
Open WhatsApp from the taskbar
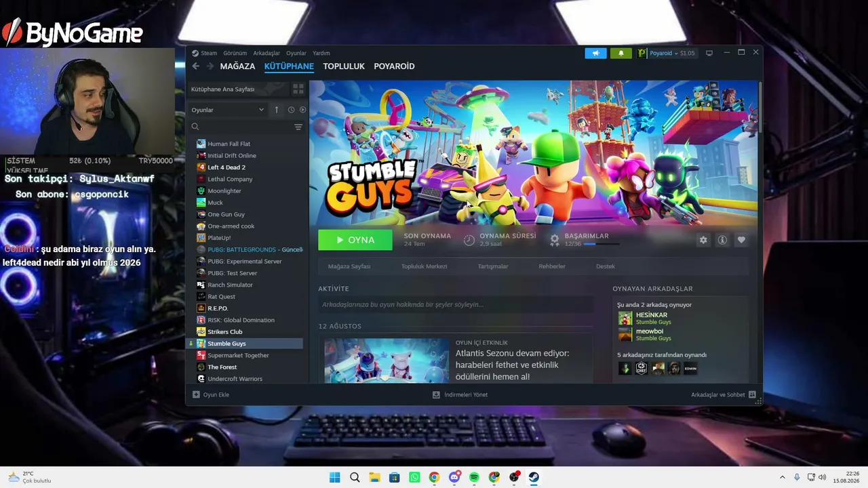(414, 477)
